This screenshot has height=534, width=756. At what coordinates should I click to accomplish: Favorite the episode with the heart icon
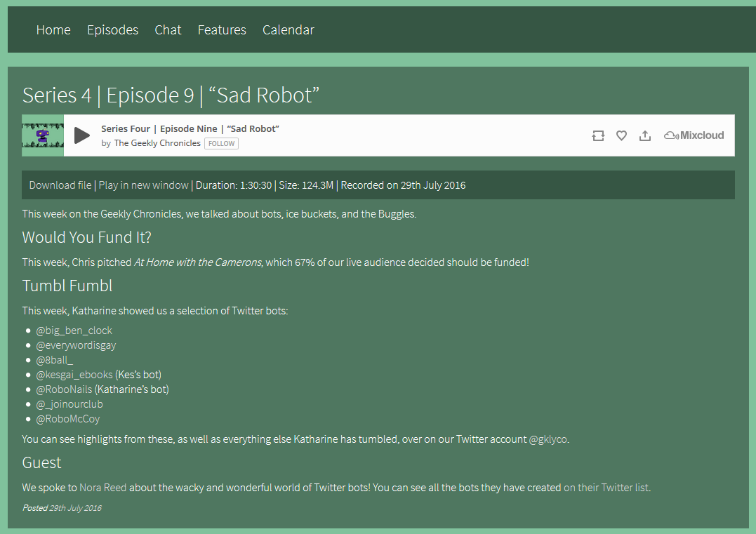(x=621, y=135)
